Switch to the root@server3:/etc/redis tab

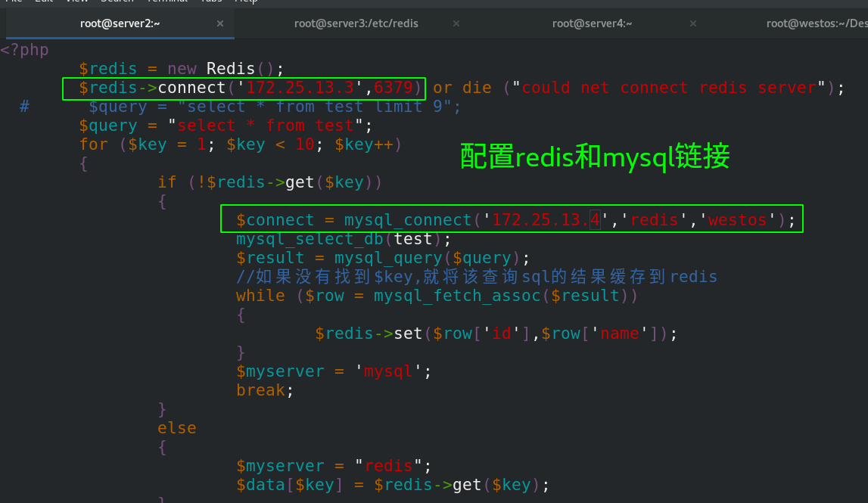(357, 23)
